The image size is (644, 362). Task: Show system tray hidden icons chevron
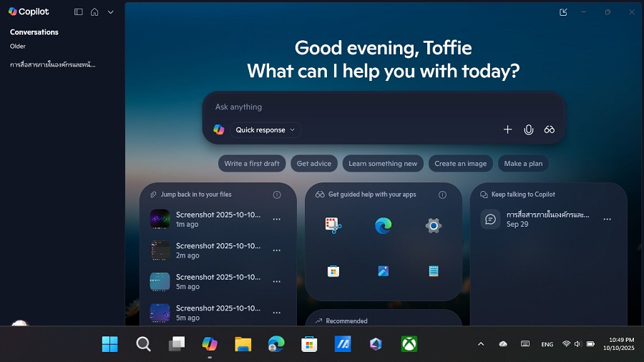pyautogui.click(x=481, y=344)
